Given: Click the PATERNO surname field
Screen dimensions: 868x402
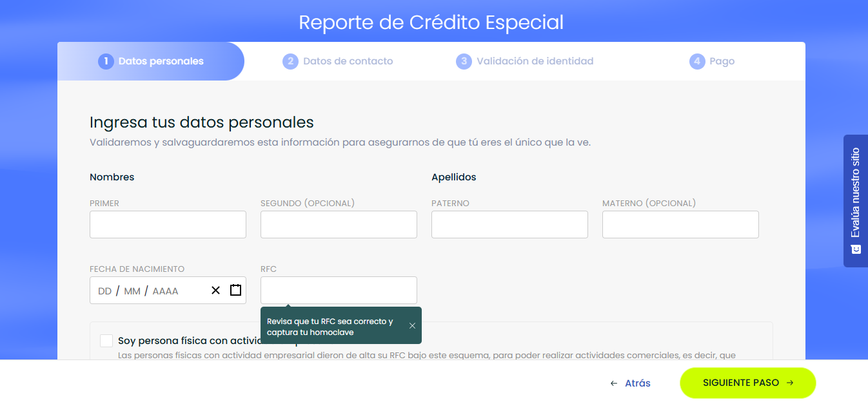Looking at the screenshot, I should pos(509,224).
